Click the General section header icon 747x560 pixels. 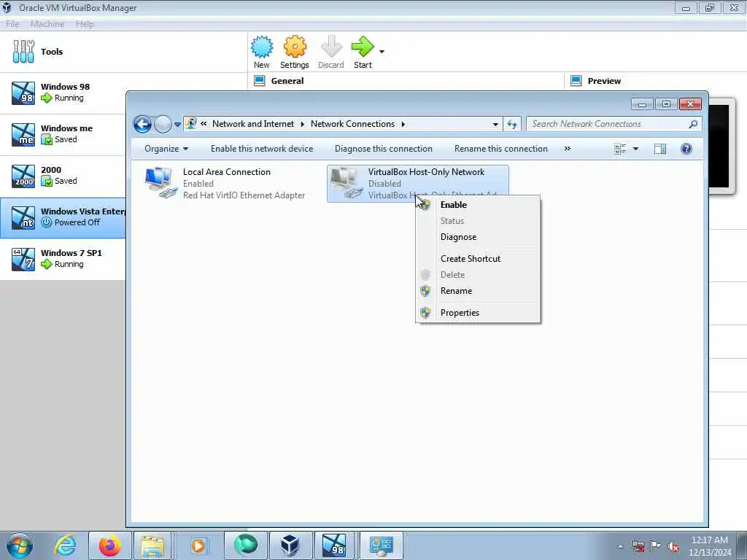coord(260,81)
